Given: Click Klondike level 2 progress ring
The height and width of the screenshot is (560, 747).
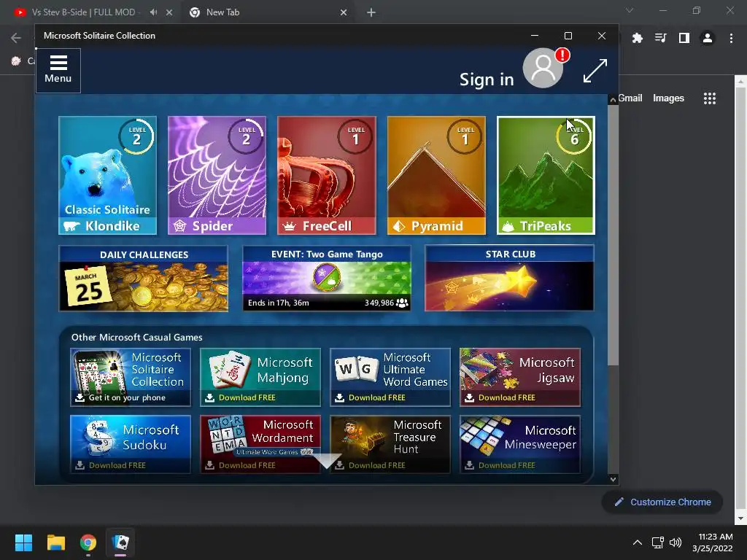Looking at the screenshot, I should pos(136,136).
